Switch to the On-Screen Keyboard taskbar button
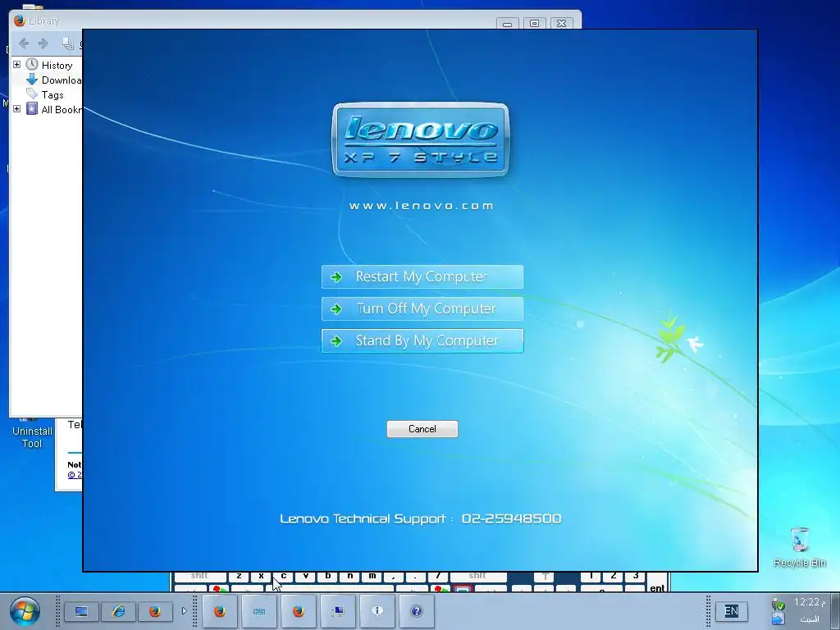 [259, 611]
